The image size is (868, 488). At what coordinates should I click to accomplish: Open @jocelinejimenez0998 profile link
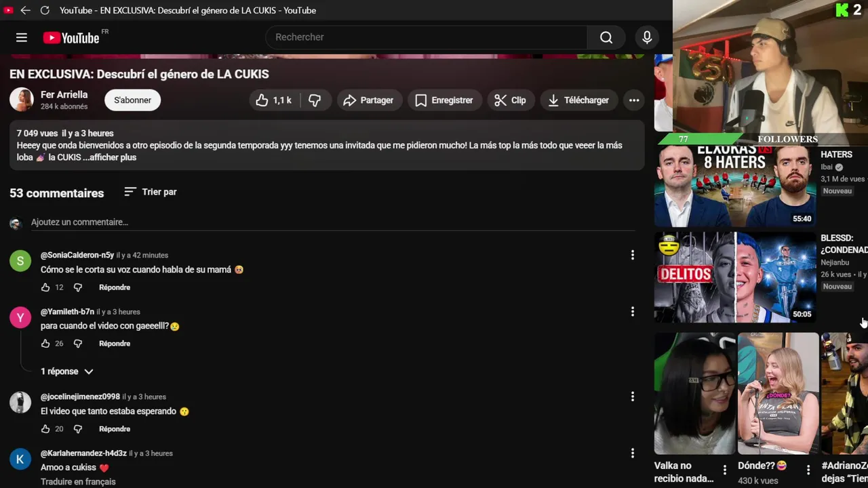(80, 396)
